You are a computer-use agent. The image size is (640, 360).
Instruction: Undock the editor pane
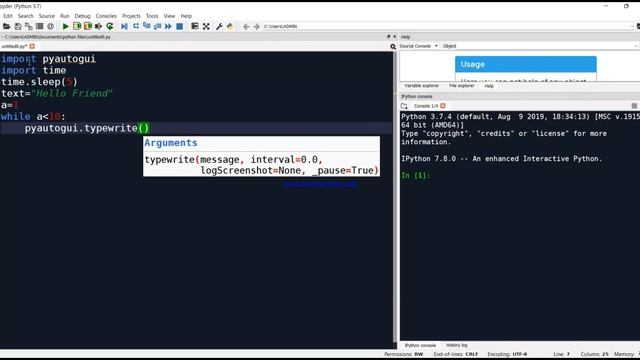[388, 36]
